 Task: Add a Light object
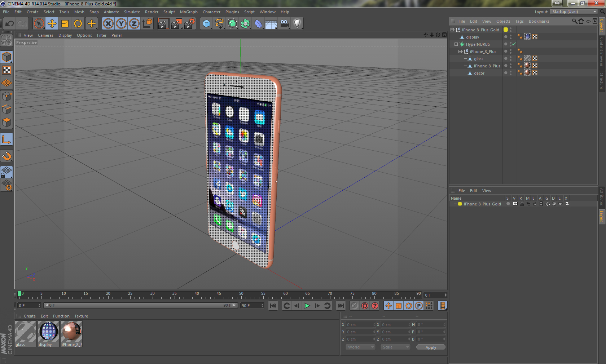(297, 24)
